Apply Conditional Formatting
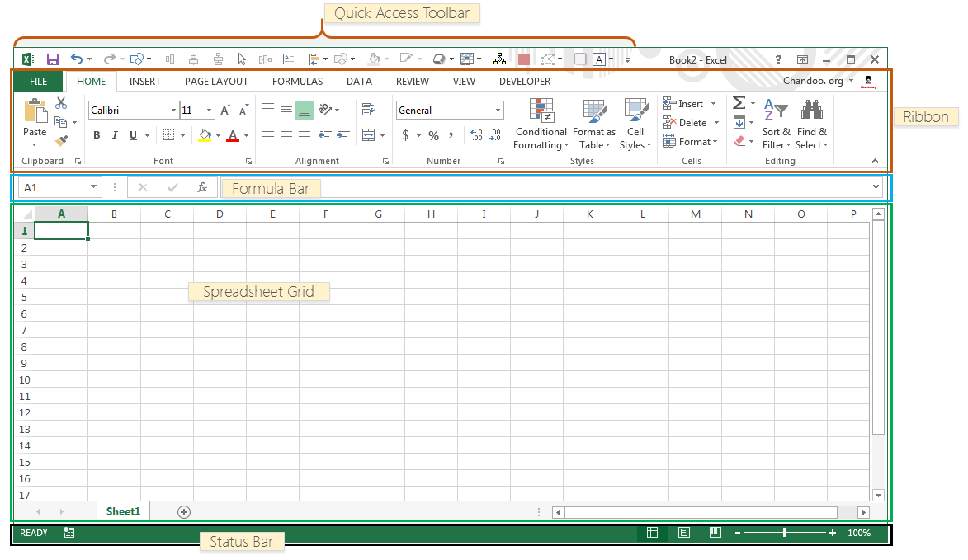 (x=541, y=124)
